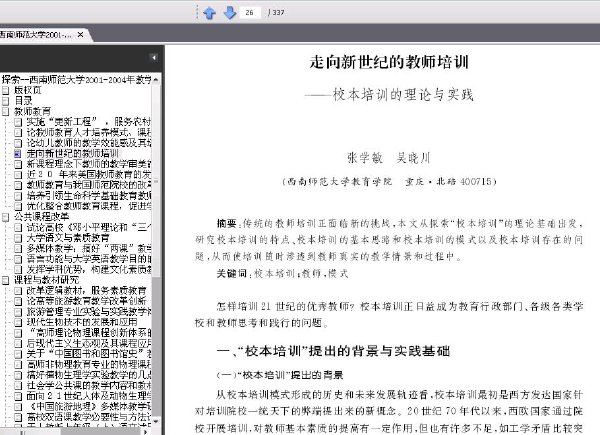Collapse the 课程与教材研究 bookmark section
The width and height of the screenshot is (600, 435).
[x=5, y=280]
